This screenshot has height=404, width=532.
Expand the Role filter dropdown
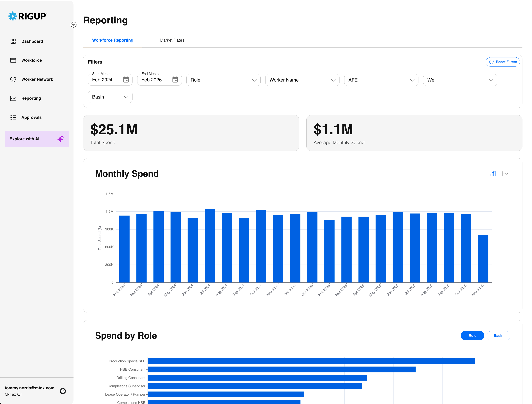223,80
